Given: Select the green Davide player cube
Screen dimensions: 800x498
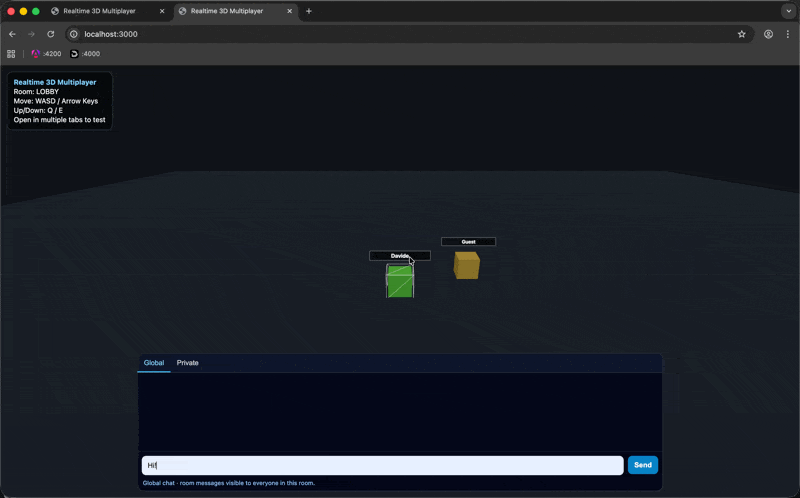Looking at the screenshot, I should point(400,282).
